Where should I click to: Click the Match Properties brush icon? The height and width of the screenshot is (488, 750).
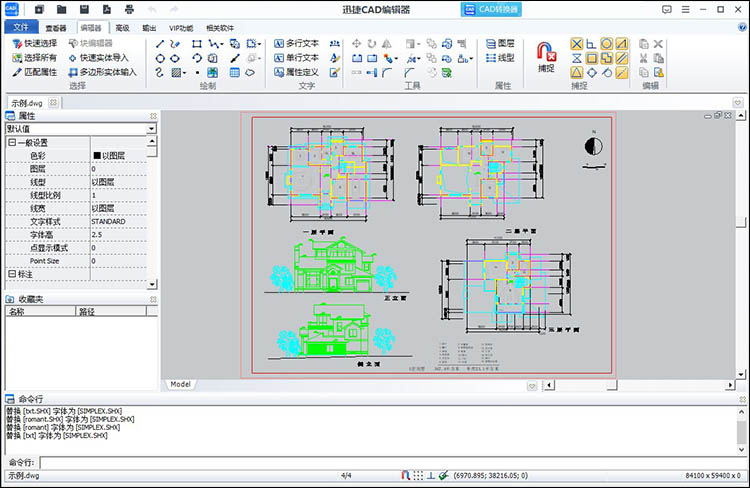click(17, 72)
